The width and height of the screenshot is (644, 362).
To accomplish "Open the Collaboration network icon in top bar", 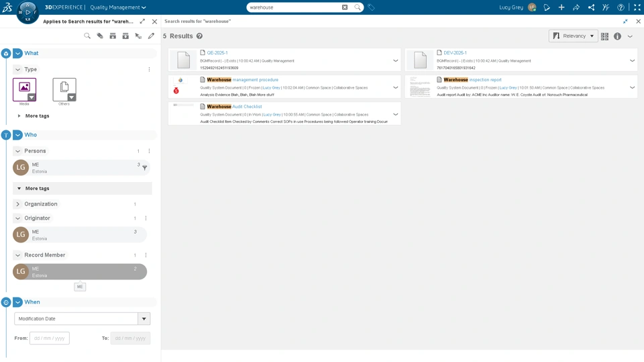I will (591, 7).
